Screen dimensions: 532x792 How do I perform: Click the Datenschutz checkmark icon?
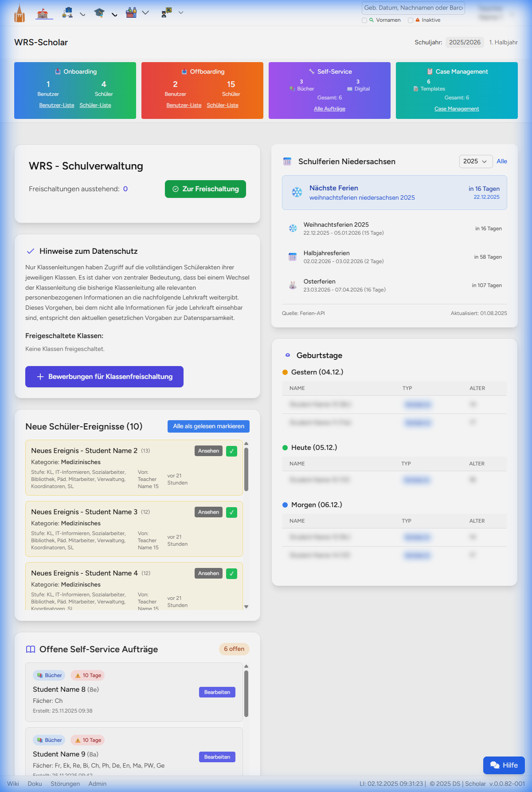point(31,251)
